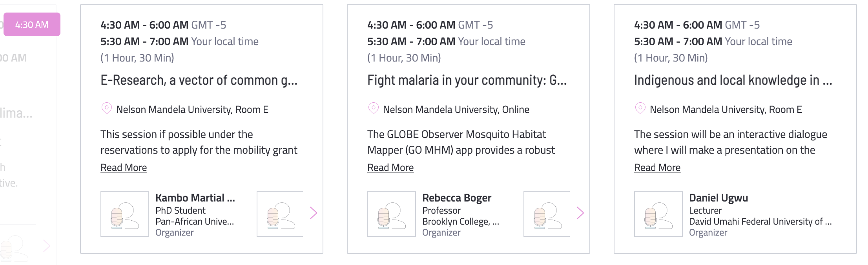Read More about Fight malaria session
Viewport: 868px width, 265px height.
[390, 168]
